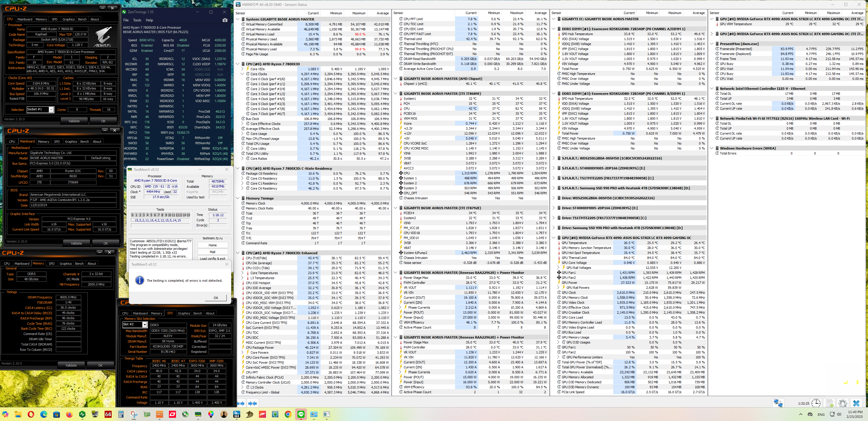The height and width of the screenshot is (421, 868).
Task: Open CPU-Z SPD Slot #2 dropdown
Action: pyautogui.click(x=145, y=324)
